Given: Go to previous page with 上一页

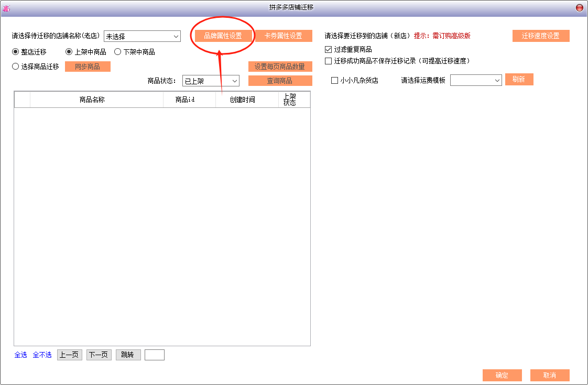Looking at the screenshot, I should point(69,355).
